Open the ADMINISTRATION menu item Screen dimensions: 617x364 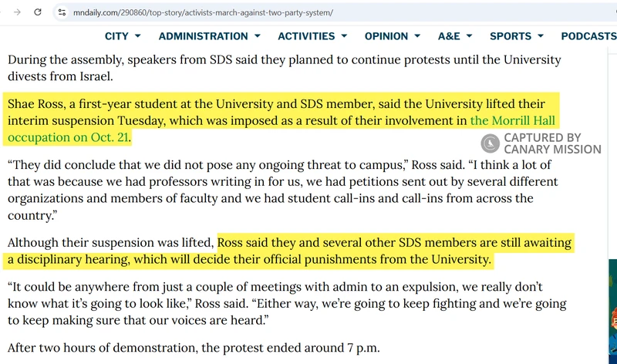pyautogui.click(x=203, y=36)
